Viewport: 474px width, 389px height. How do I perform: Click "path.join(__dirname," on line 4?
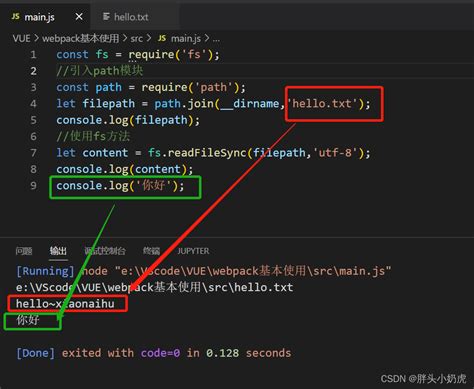(x=220, y=104)
